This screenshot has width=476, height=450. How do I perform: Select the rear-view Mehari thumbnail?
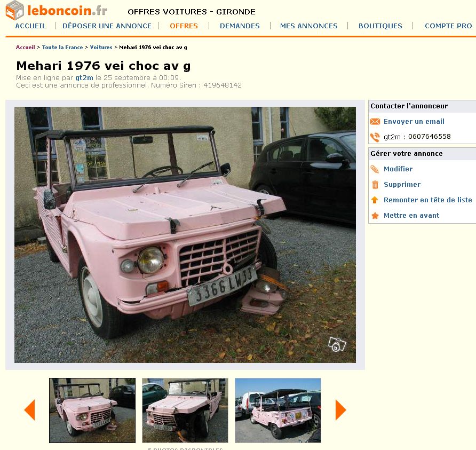[x=278, y=410]
